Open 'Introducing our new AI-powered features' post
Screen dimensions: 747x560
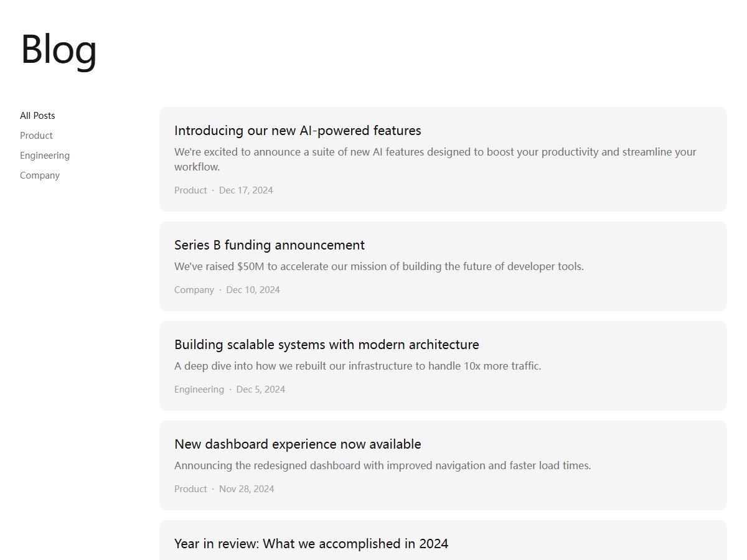click(443, 159)
